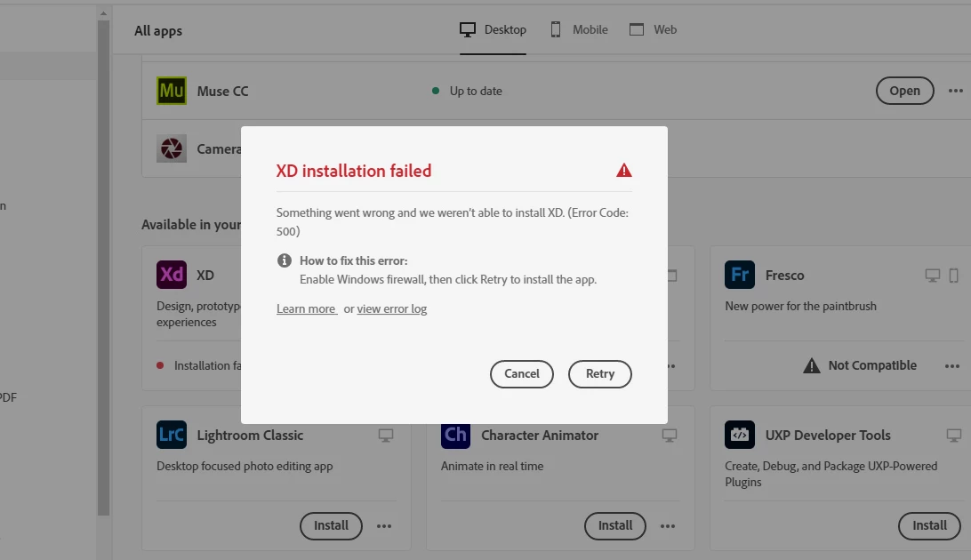Cancel the XD installation dialog
971x560 pixels.
click(521, 373)
